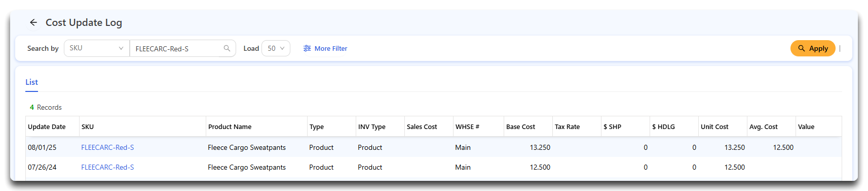Switch to the List tab
The height and width of the screenshot is (191, 868).
(x=31, y=82)
